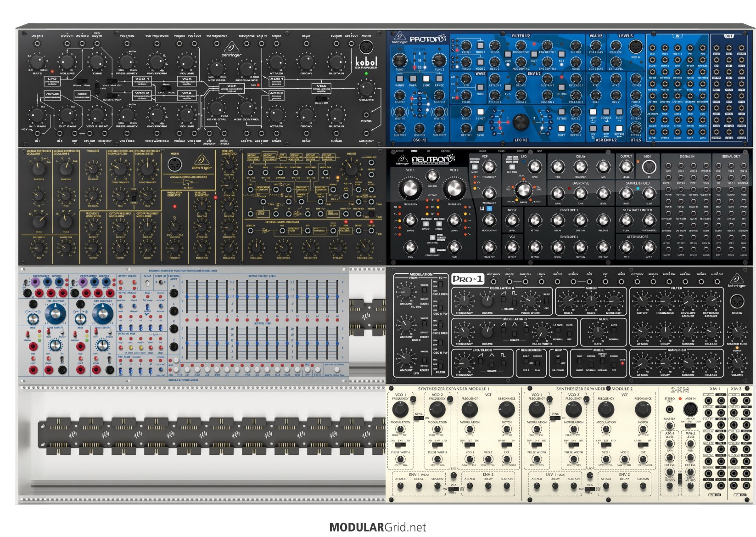Screen dimensions: 756x537
Task: Click the Pro-1 logo badge
Action: click(x=468, y=278)
